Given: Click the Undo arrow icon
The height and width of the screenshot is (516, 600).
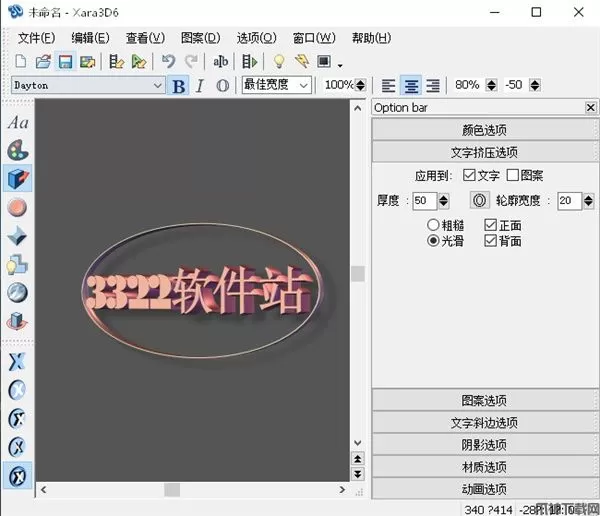Looking at the screenshot, I should (x=168, y=62).
